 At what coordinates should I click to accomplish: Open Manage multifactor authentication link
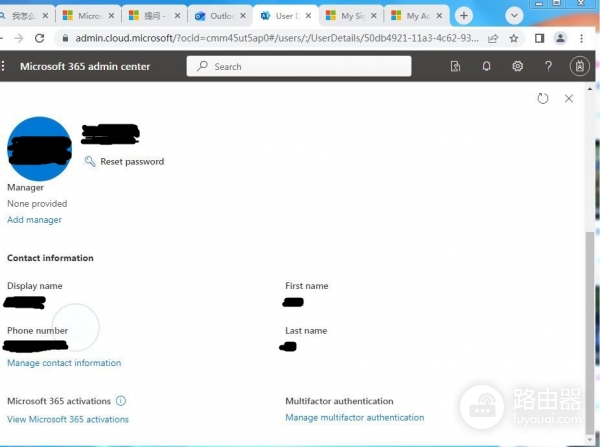tap(355, 417)
